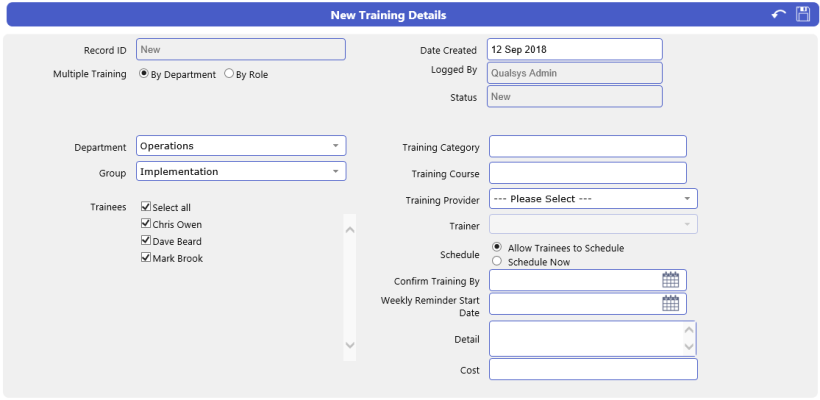Click the Trainees label
The height and width of the screenshot is (400, 820).
pos(108,207)
